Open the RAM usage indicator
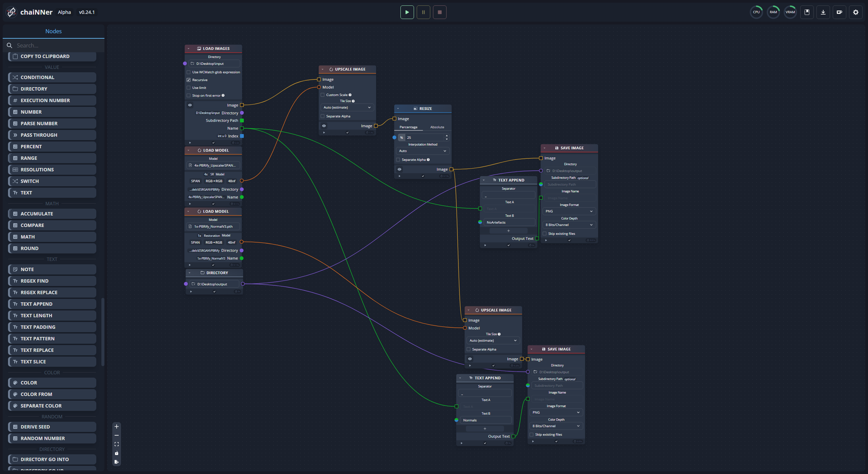Screen dimensions: 868x474 tap(773, 12)
